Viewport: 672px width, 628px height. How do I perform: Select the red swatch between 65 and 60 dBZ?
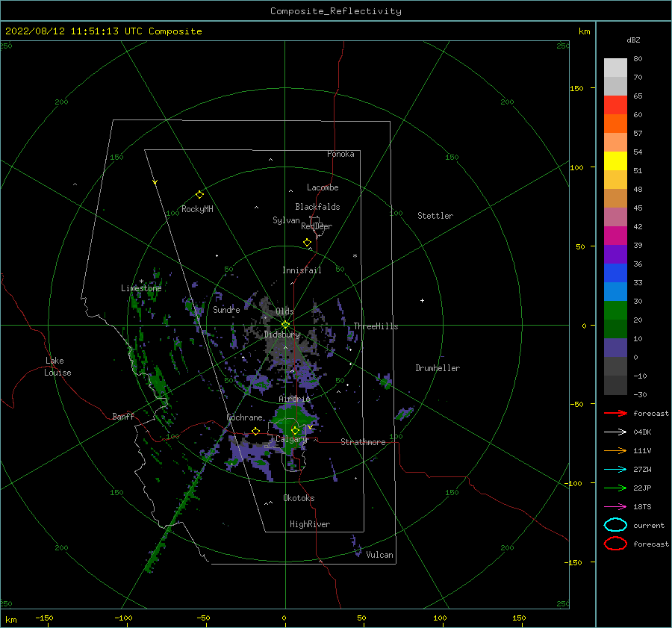pos(615,105)
